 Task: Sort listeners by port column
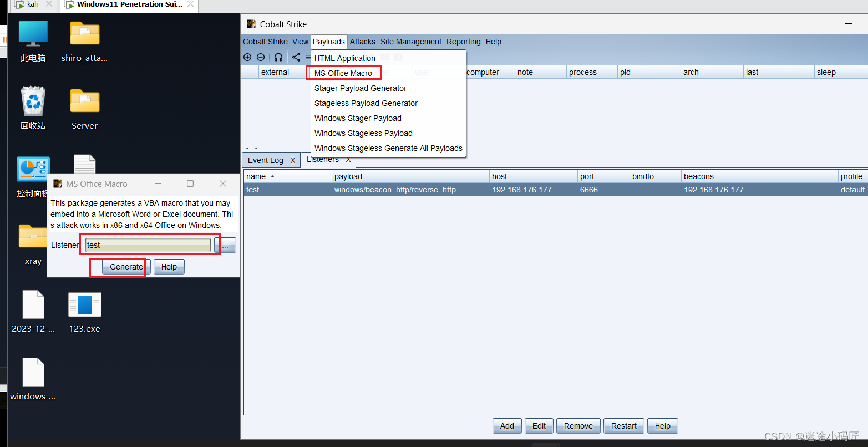coord(603,176)
